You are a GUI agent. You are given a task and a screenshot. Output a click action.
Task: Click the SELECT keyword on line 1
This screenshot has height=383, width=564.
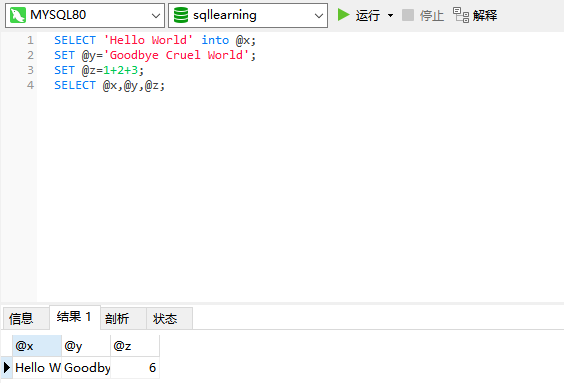click(75, 40)
